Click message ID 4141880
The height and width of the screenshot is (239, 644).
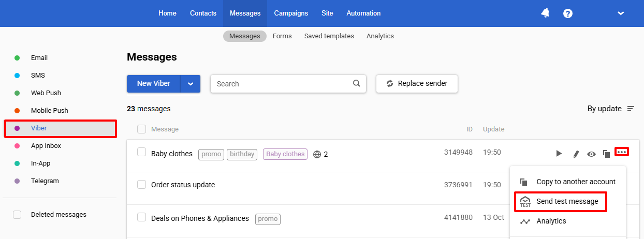[x=458, y=218]
